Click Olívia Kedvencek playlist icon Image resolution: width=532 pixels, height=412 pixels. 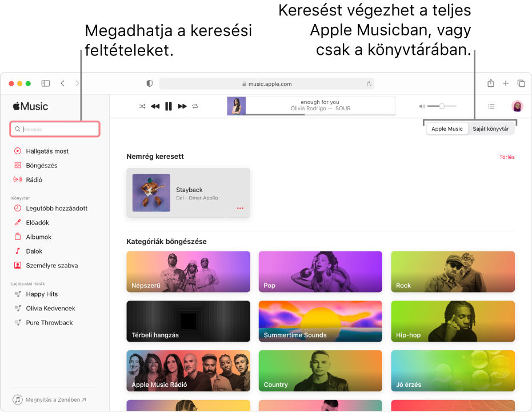pos(18,308)
